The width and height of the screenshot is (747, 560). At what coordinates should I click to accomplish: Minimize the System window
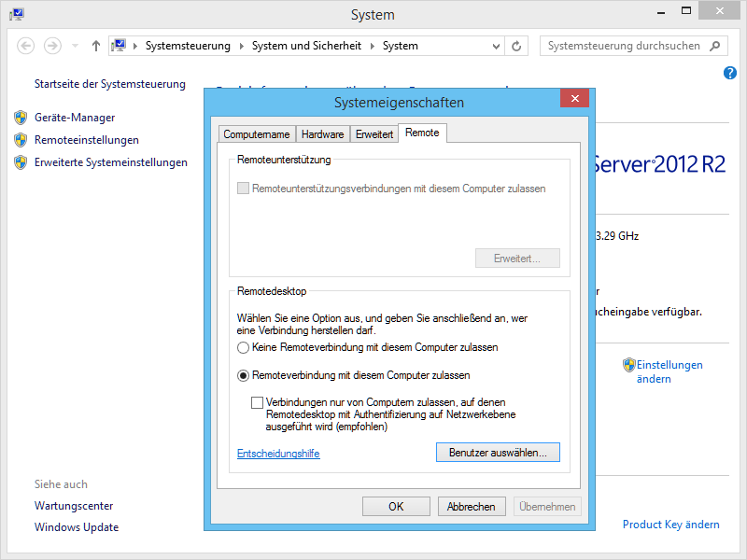pyautogui.click(x=661, y=11)
